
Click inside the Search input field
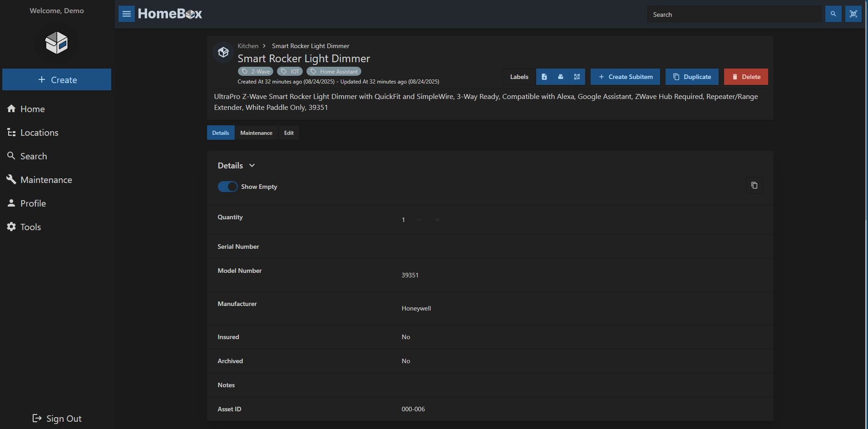click(735, 14)
